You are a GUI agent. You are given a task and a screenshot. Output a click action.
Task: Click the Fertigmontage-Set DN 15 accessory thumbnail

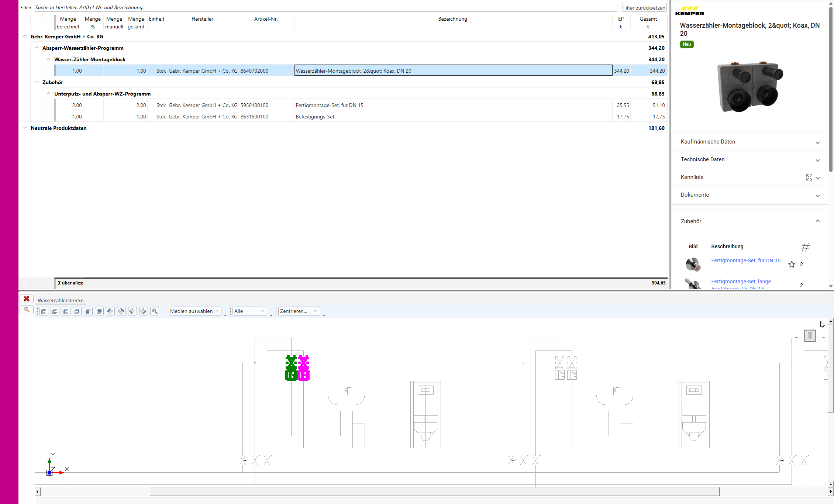pyautogui.click(x=693, y=264)
